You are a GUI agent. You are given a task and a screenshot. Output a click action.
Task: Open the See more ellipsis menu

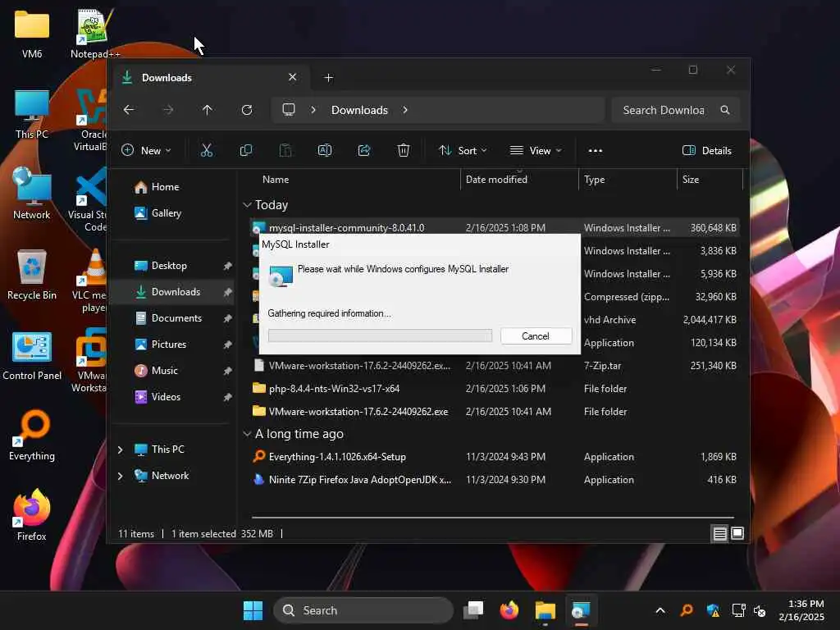(596, 151)
